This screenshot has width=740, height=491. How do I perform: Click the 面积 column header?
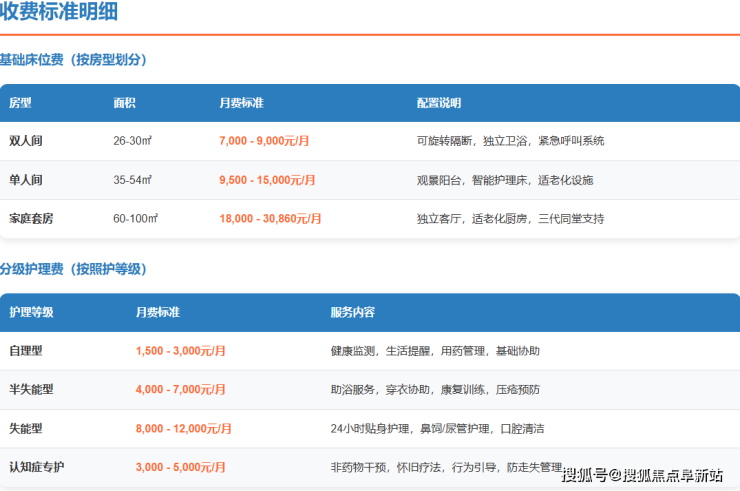[x=124, y=103]
